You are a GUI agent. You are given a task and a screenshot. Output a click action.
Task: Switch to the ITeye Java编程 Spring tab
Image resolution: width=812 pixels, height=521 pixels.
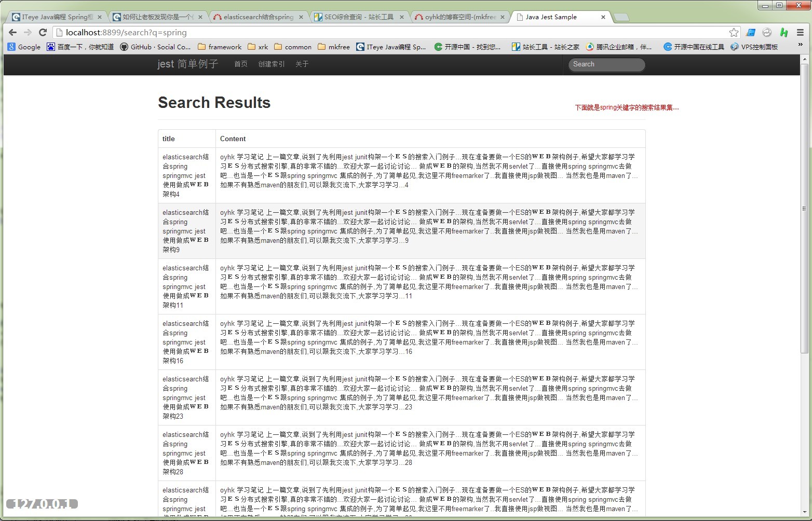(56, 17)
